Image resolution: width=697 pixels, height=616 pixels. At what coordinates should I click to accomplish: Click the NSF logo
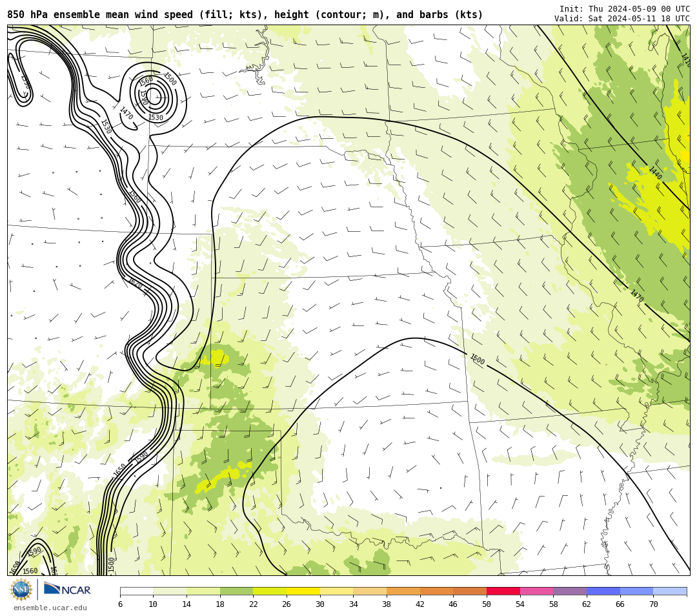pyautogui.click(x=21, y=590)
